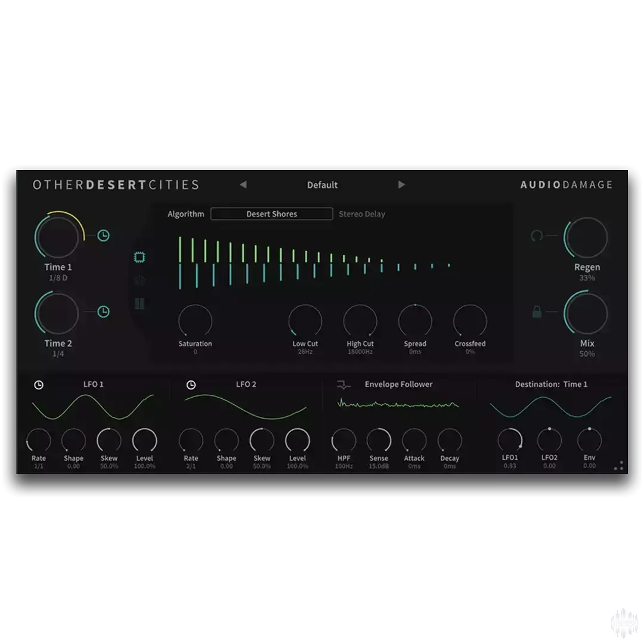Click the Envelope Follower Attack knob
This screenshot has width=644, height=644.
tap(414, 440)
